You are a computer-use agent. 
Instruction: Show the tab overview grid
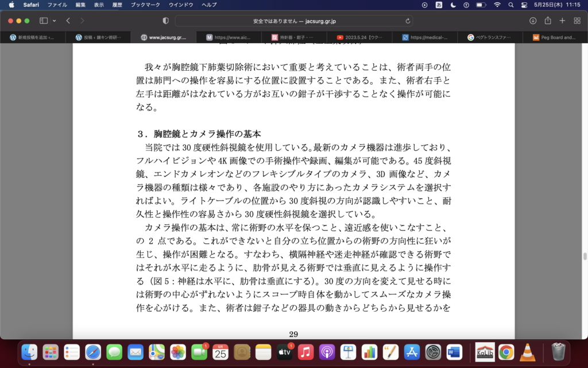(577, 21)
